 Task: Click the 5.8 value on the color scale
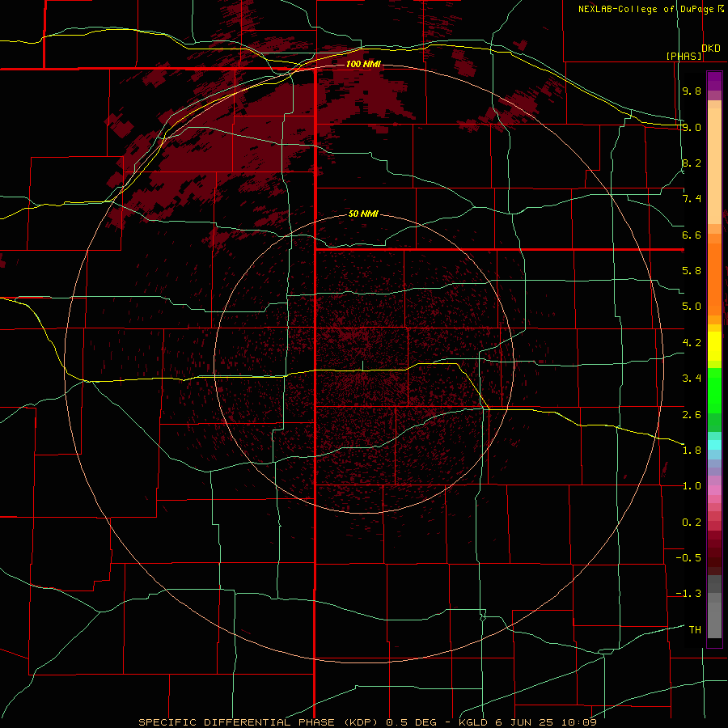[692, 271]
